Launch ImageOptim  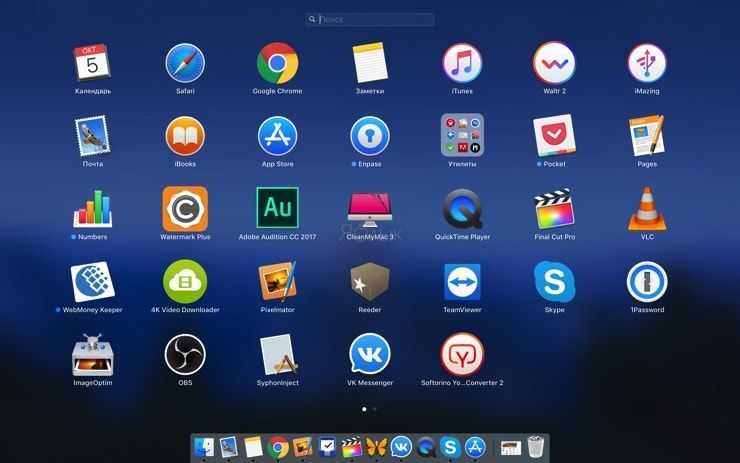point(92,355)
